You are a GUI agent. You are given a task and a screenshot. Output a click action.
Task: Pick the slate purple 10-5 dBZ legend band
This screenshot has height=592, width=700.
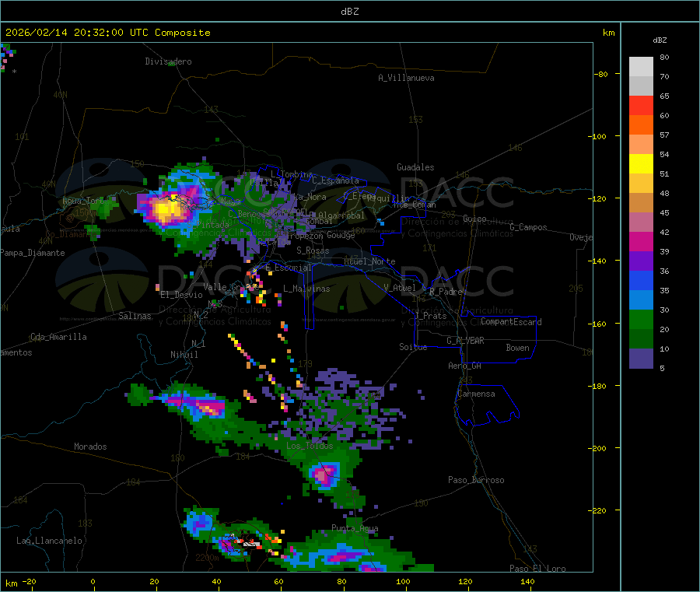[641, 359]
